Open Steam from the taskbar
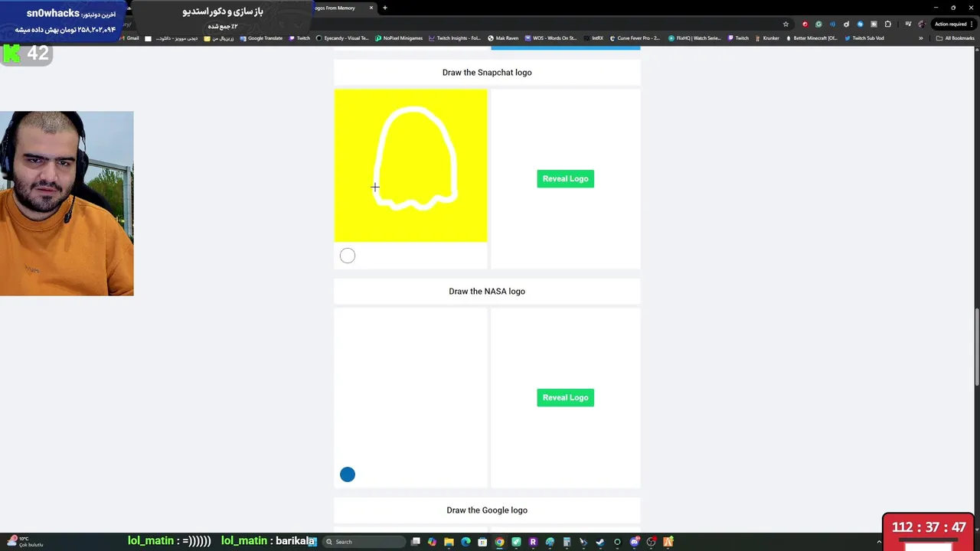The image size is (980, 551). pyautogui.click(x=599, y=542)
